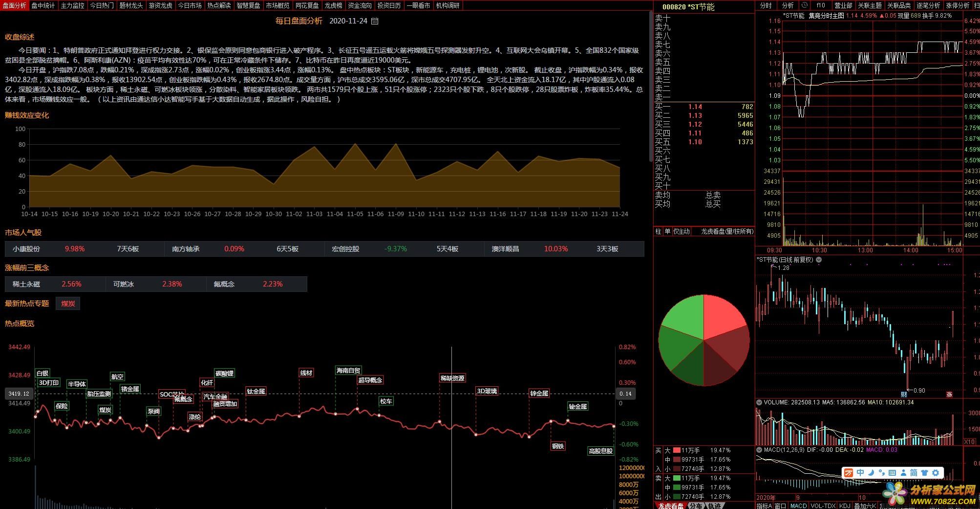
Task: Click the 窗口 button
Action: click(x=781, y=506)
